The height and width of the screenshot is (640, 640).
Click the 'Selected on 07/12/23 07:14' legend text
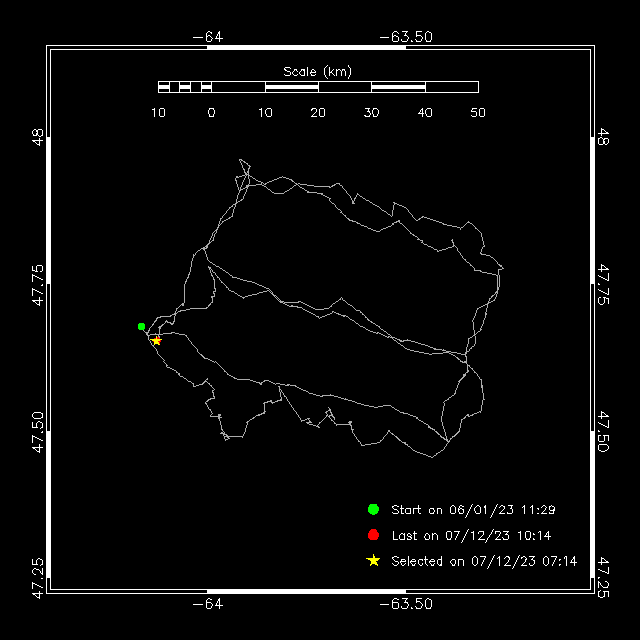(484, 561)
